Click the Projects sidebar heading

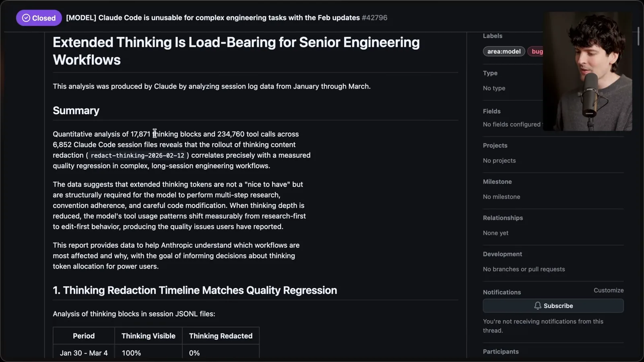click(x=495, y=146)
